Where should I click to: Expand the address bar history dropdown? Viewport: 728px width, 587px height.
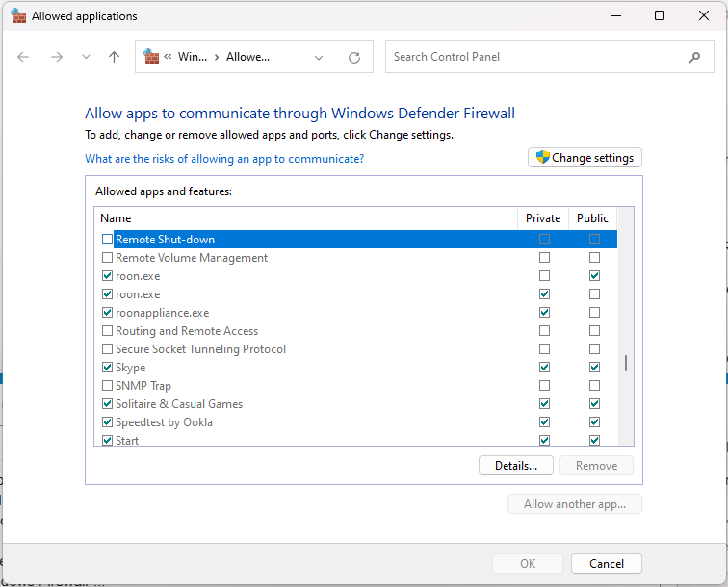coord(319,58)
